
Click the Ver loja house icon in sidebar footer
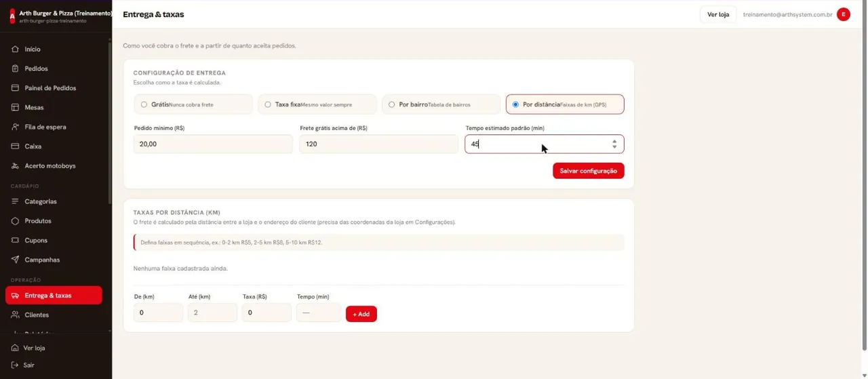click(15, 348)
